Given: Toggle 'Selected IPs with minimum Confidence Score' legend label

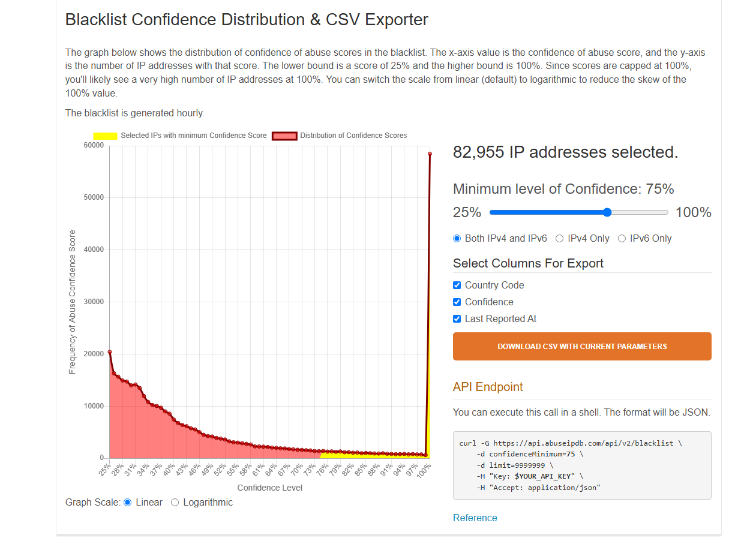Looking at the screenshot, I should point(194,136).
